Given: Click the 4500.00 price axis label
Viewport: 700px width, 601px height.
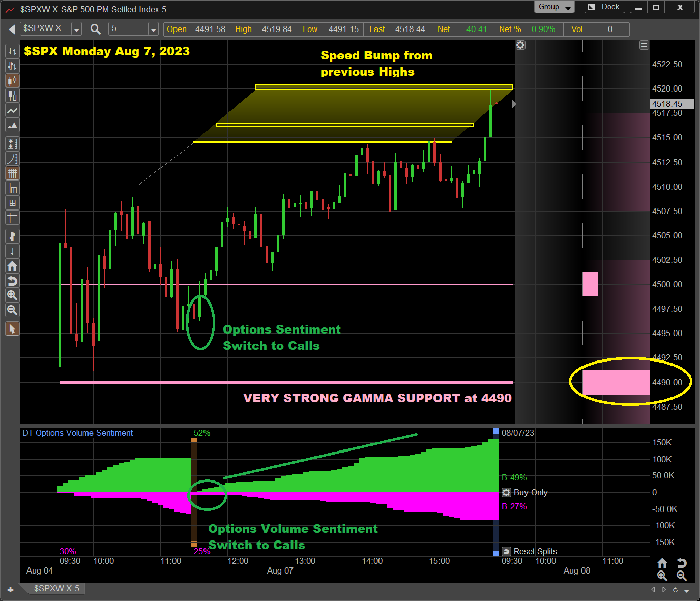Looking at the screenshot, I should (x=667, y=284).
